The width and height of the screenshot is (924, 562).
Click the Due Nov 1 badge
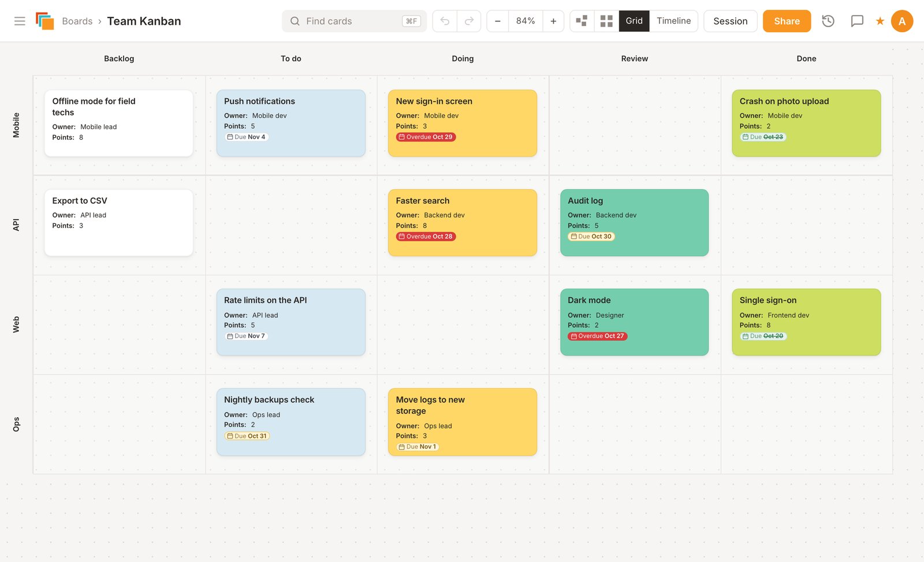(418, 447)
